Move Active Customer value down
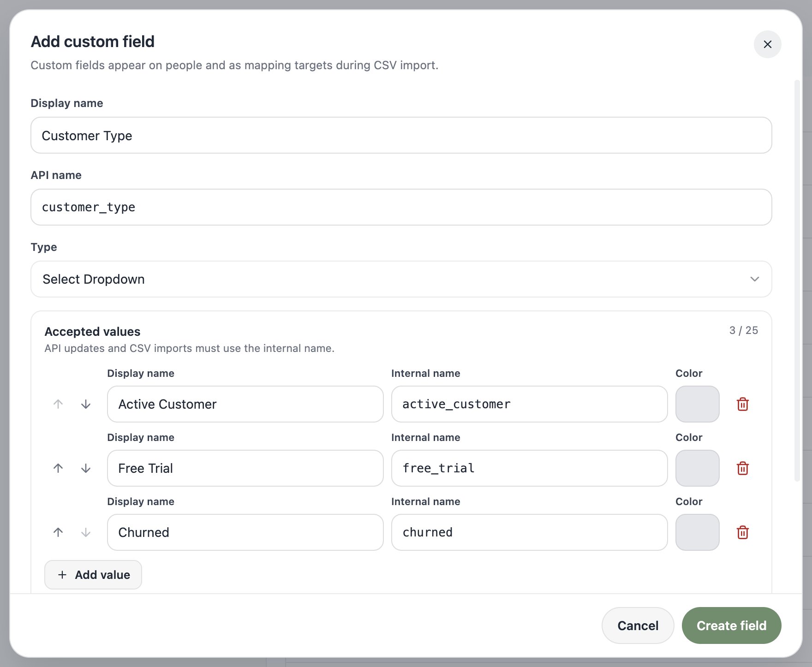Image resolution: width=812 pixels, height=667 pixels. tap(86, 404)
